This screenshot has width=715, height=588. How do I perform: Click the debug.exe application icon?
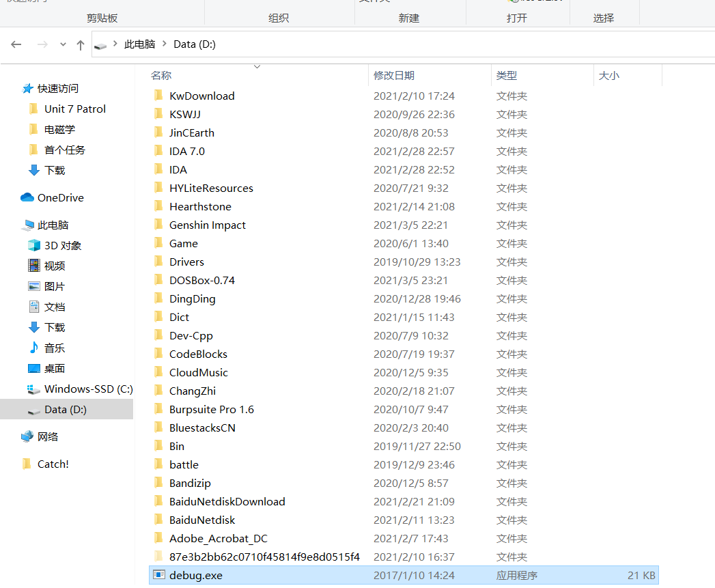[158, 575]
